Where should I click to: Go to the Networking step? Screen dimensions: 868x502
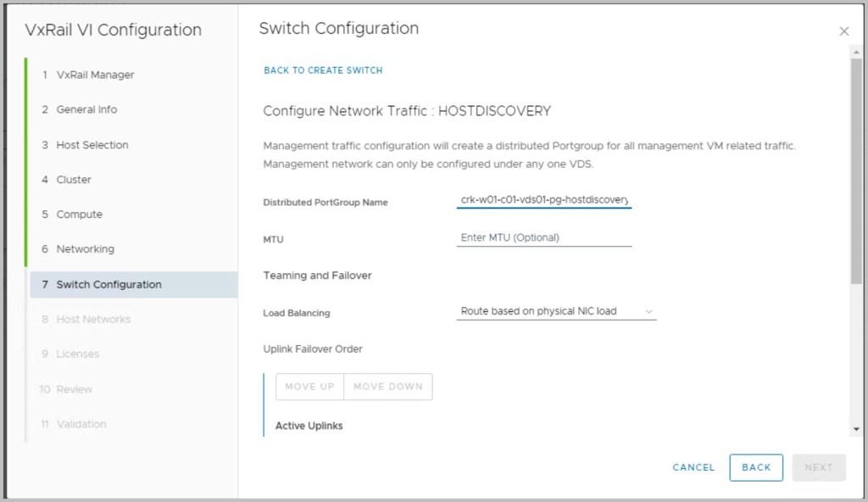point(85,249)
